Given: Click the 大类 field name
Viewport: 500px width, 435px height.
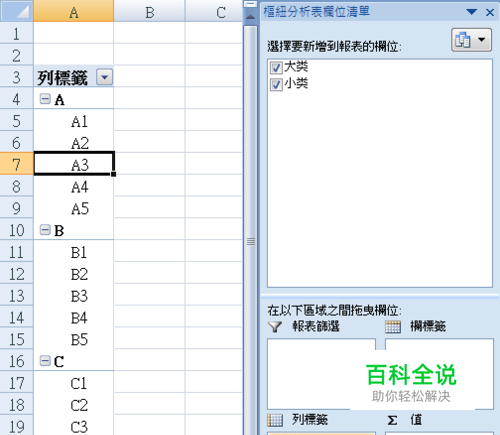Looking at the screenshot, I should (x=296, y=66).
